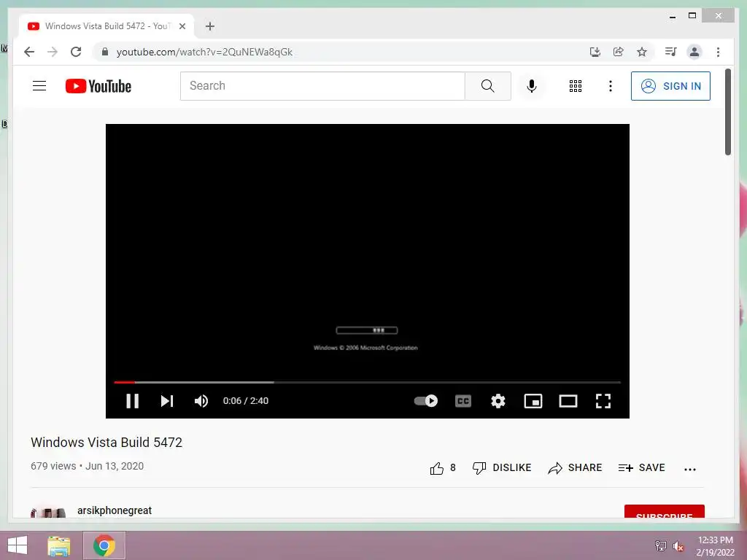Click the 0:06 / 2:40 time display
Image resolution: width=747 pixels, height=560 pixels.
click(246, 401)
